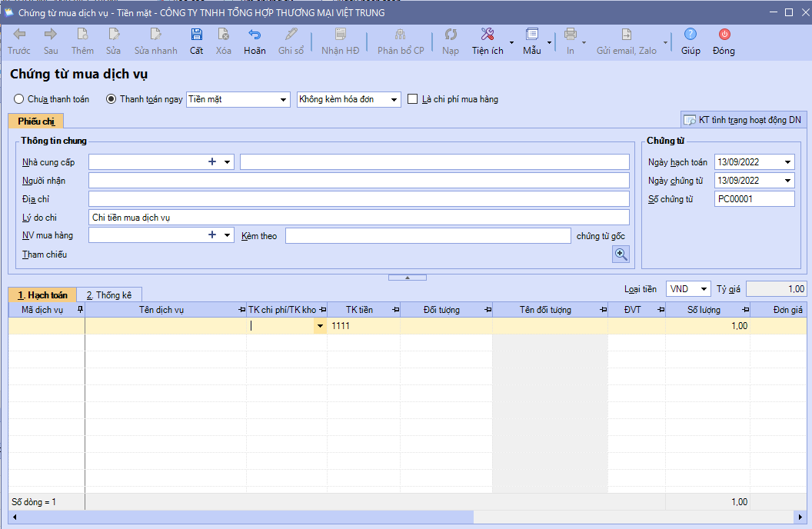Open the Loại tiền VND dropdown
The height and width of the screenshot is (529, 812).
[x=704, y=290]
